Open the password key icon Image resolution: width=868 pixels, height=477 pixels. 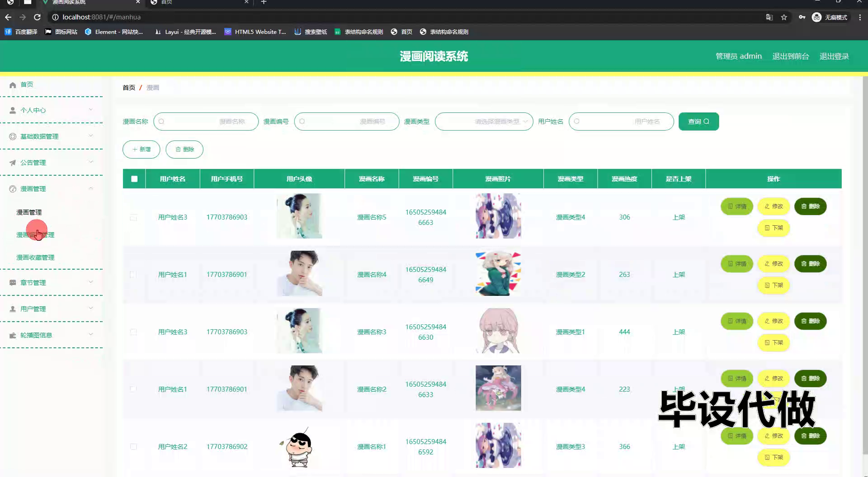(x=802, y=17)
